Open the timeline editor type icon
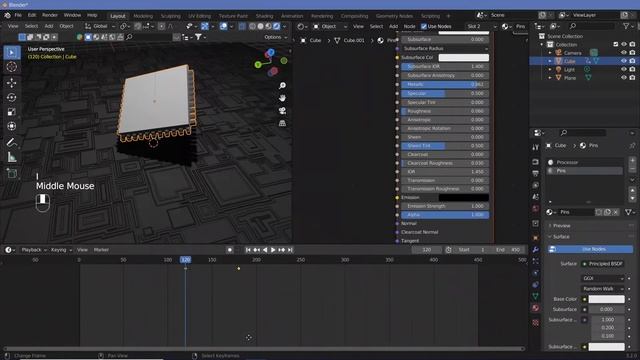This screenshot has height=360, width=640. tap(9, 250)
